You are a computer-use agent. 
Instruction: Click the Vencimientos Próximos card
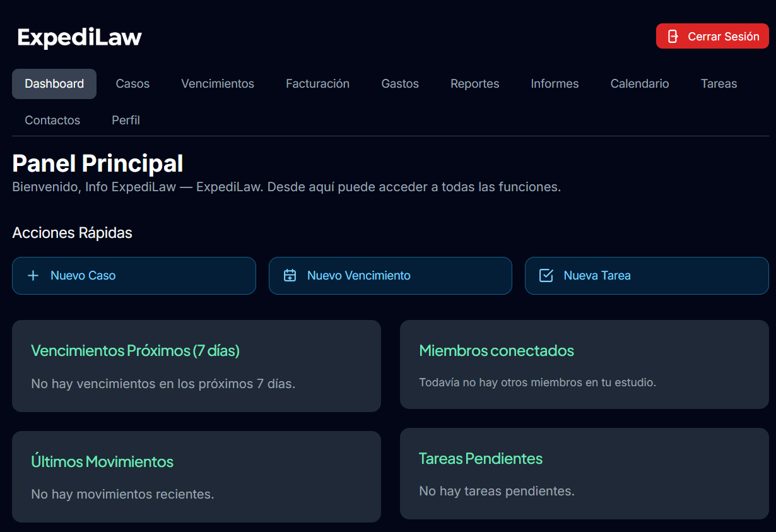pyautogui.click(x=196, y=366)
